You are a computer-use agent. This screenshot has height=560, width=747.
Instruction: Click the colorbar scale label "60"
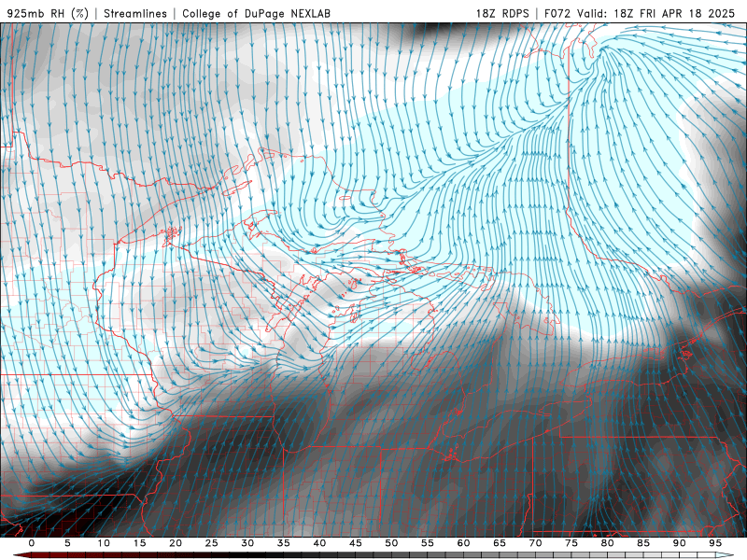[463, 543]
